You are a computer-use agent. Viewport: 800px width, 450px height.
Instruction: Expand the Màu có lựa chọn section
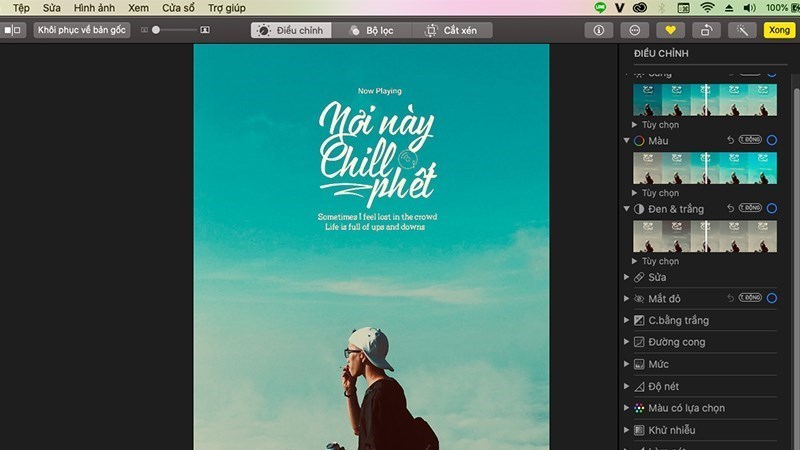click(627, 408)
